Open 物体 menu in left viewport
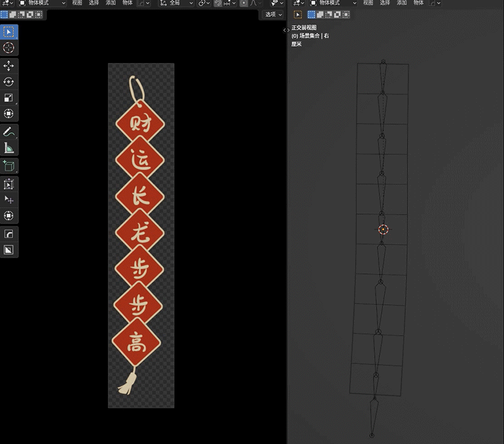This screenshot has width=504, height=444. (127, 3)
